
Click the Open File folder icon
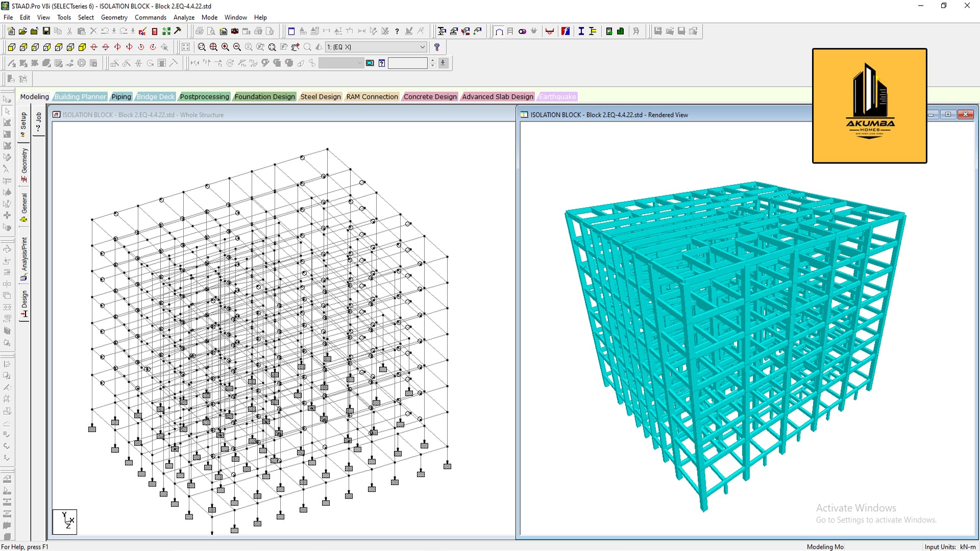tap(23, 31)
